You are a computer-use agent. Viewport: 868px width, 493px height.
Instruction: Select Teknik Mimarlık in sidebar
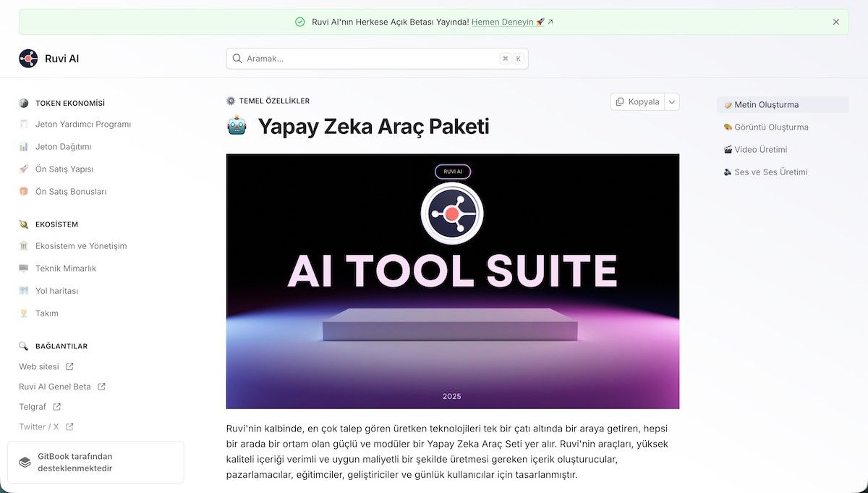coord(66,268)
